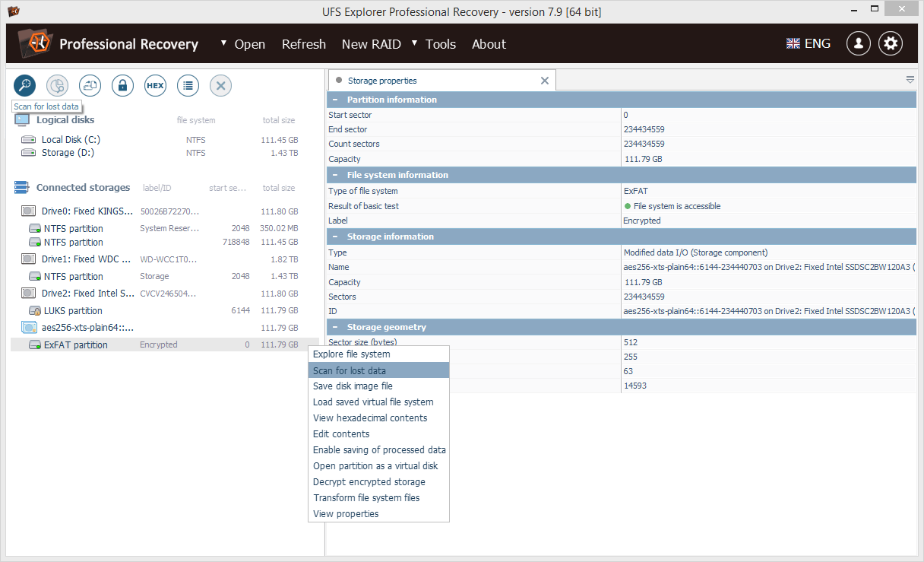Image resolution: width=924 pixels, height=562 pixels.
Task: Click the Drive2 Intel disk icon
Action: pyautogui.click(x=28, y=293)
